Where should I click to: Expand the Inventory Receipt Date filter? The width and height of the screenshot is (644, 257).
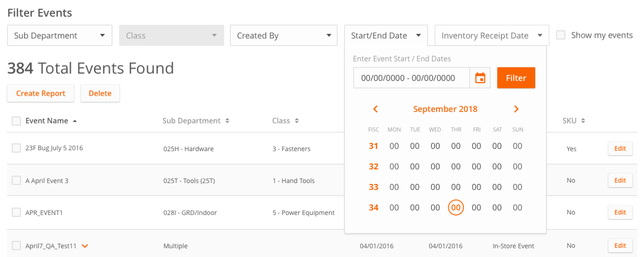click(492, 36)
